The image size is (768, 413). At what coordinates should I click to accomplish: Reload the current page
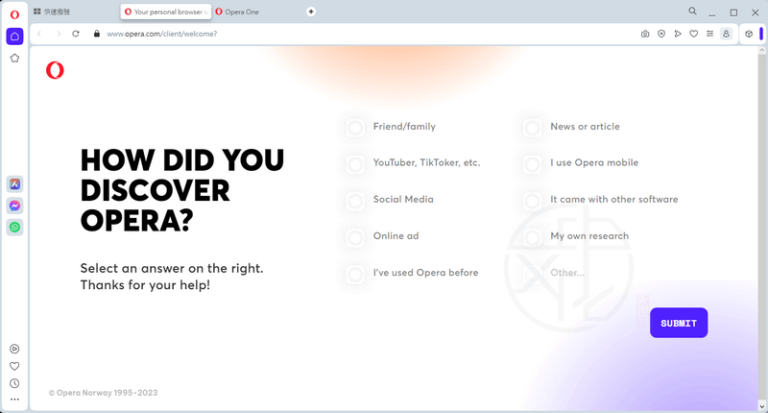75,33
